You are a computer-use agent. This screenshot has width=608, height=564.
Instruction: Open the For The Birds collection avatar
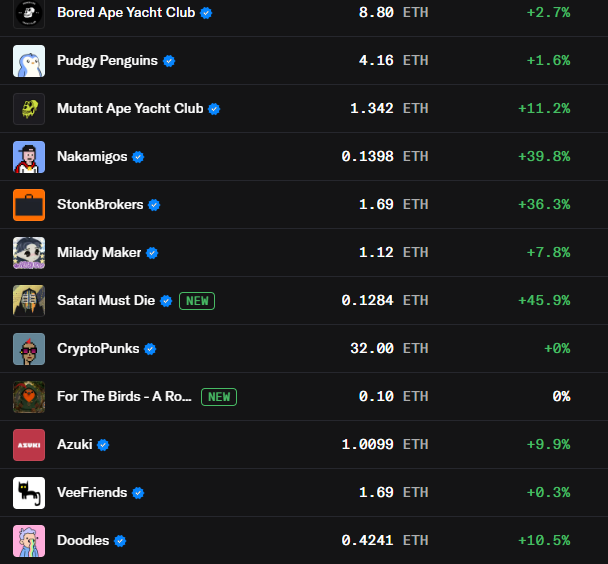[x=29, y=397]
